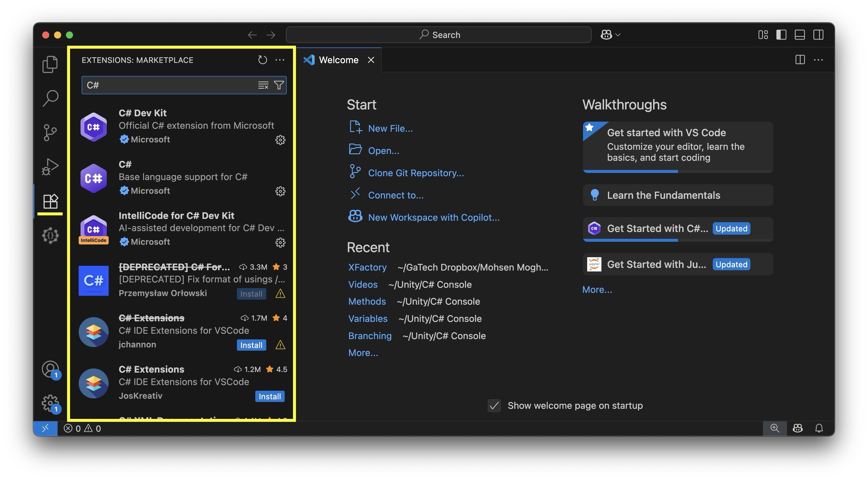
Task: Open the Run and Debug view
Action: (x=50, y=167)
